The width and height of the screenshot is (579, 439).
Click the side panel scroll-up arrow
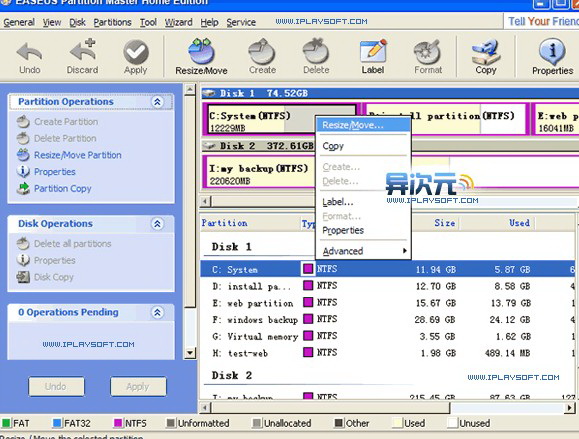click(190, 89)
